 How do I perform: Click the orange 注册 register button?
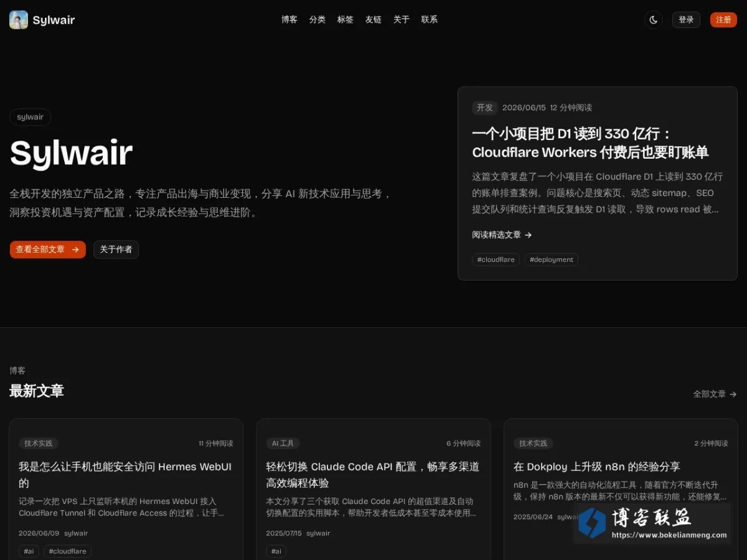click(723, 20)
